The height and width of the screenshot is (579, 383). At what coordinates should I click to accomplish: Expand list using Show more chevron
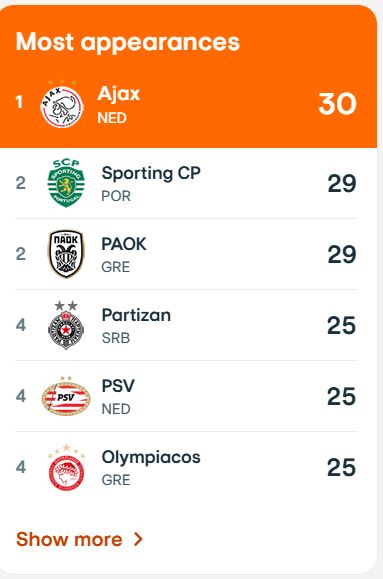[139, 539]
